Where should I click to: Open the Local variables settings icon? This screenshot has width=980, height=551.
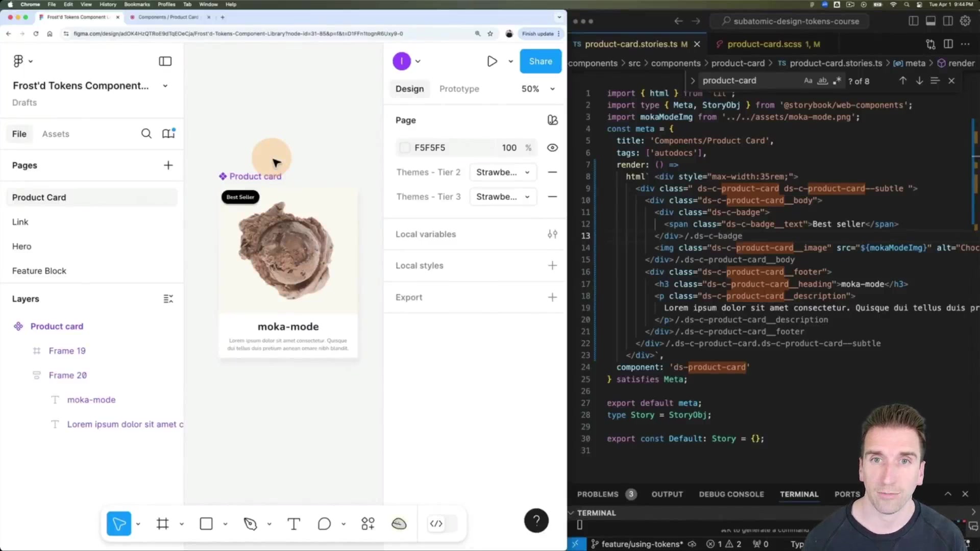pyautogui.click(x=552, y=234)
